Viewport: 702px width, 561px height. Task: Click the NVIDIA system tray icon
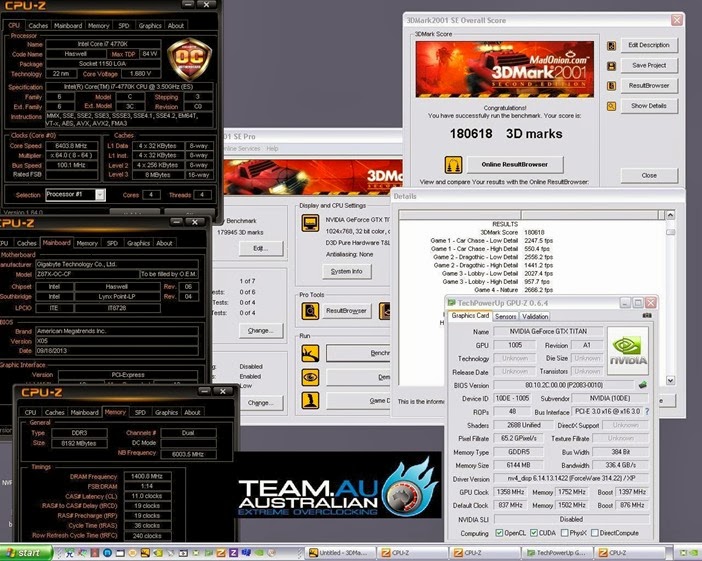[694, 553]
